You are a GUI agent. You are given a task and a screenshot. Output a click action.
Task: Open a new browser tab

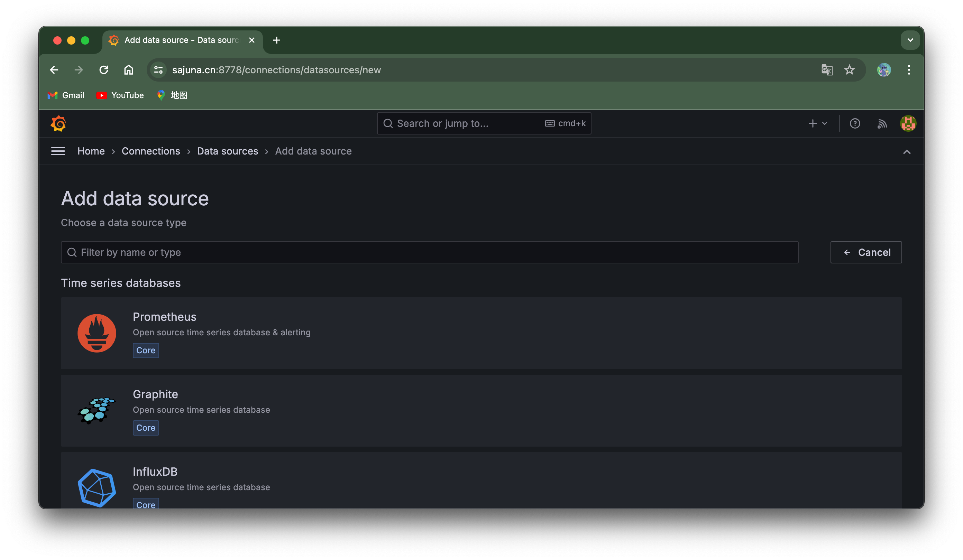(277, 40)
